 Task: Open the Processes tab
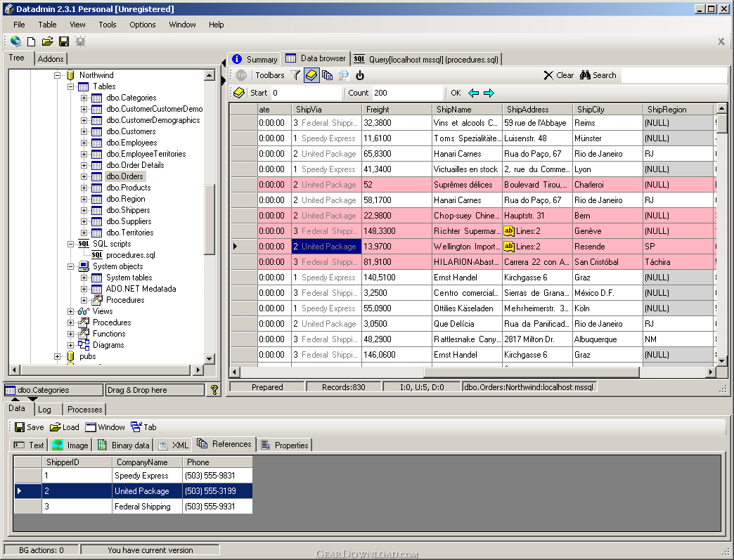pos(85,410)
